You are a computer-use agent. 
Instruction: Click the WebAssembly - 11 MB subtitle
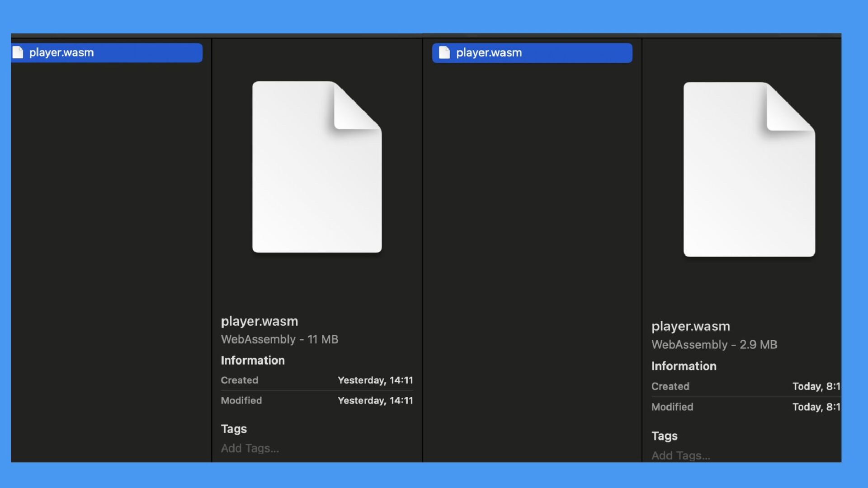[279, 339]
